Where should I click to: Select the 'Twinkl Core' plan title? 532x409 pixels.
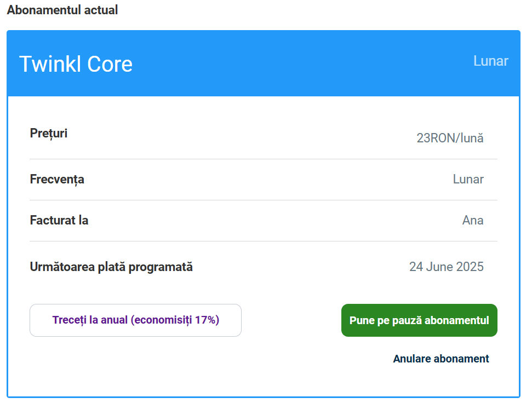coord(76,64)
